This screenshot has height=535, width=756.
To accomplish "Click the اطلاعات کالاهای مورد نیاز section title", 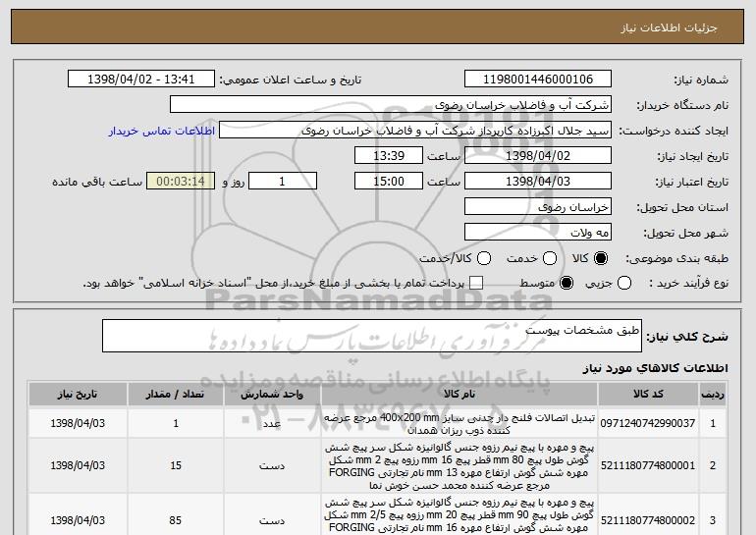I will [655, 368].
